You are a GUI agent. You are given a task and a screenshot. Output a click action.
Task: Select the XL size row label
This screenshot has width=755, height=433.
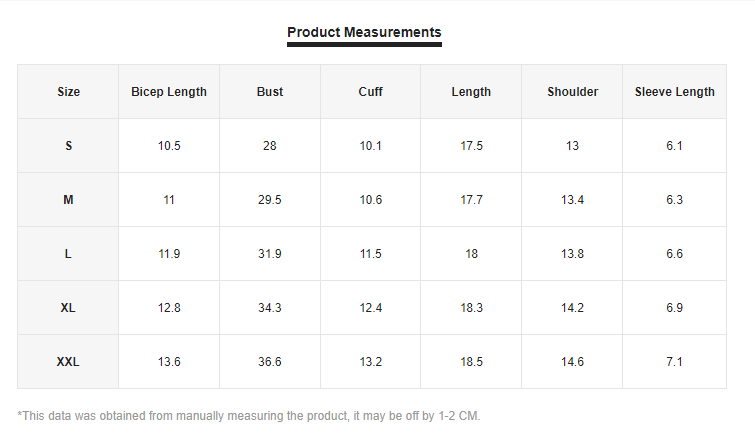pyautogui.click(x=68, y=308)
